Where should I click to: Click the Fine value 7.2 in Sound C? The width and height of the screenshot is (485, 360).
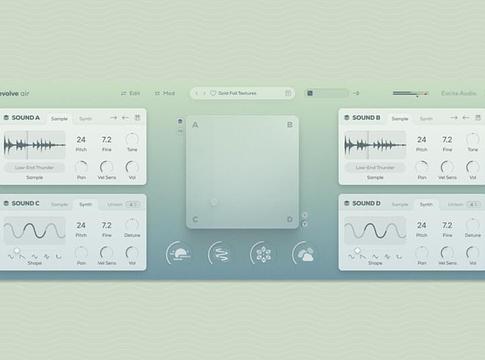pyautogui.click(x=106, y=225)
